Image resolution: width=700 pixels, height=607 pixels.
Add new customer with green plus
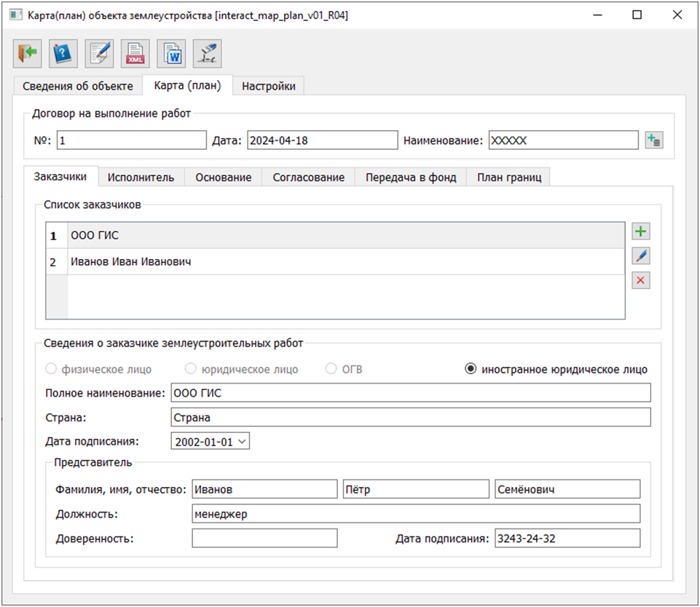[x=641, y=232]
